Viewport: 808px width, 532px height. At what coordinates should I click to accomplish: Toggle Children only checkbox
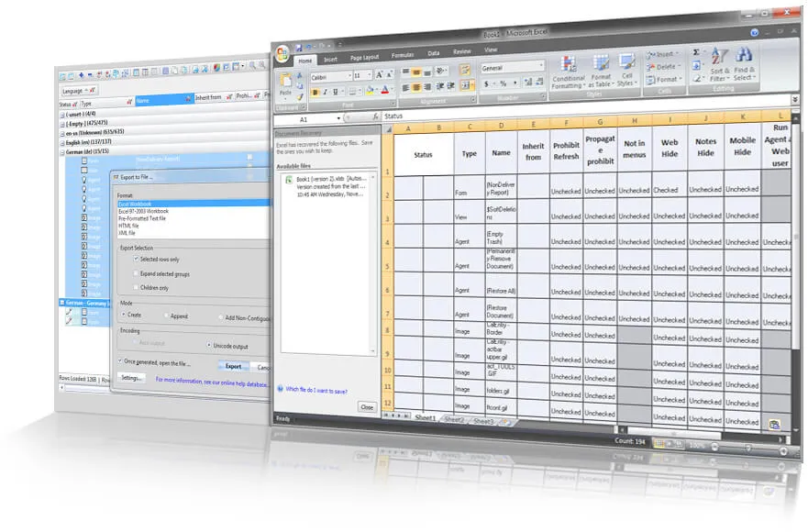click(136, 287)
